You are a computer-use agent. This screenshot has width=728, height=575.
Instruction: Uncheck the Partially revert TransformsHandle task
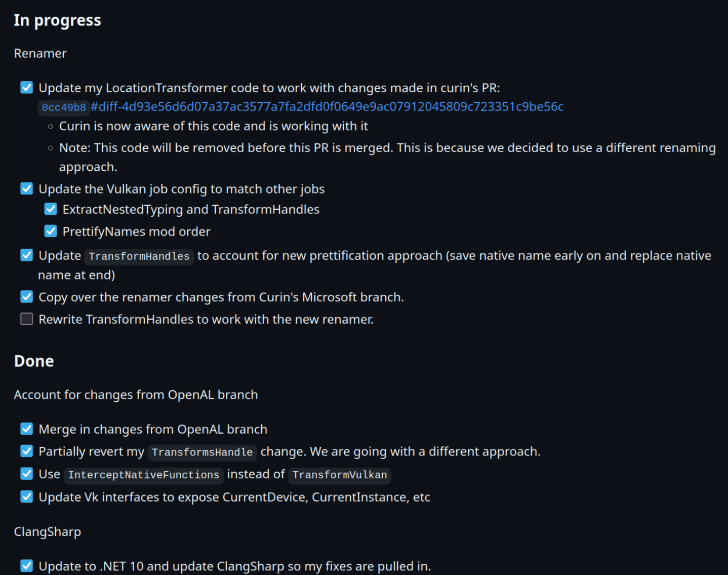27,451
